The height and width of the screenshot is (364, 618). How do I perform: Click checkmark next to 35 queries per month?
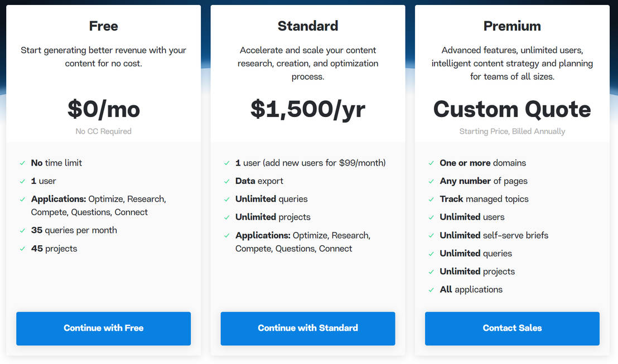tap(22, 231)
